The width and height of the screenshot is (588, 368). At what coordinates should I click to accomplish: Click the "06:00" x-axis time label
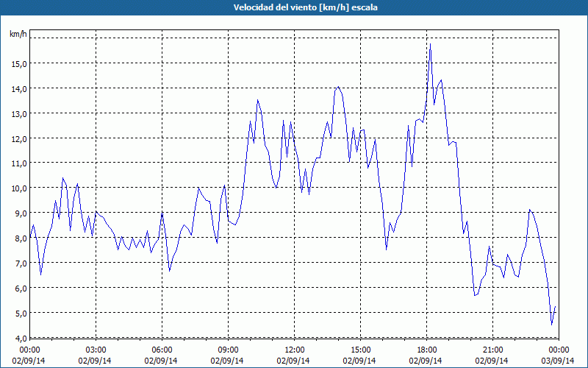(161, 350)
